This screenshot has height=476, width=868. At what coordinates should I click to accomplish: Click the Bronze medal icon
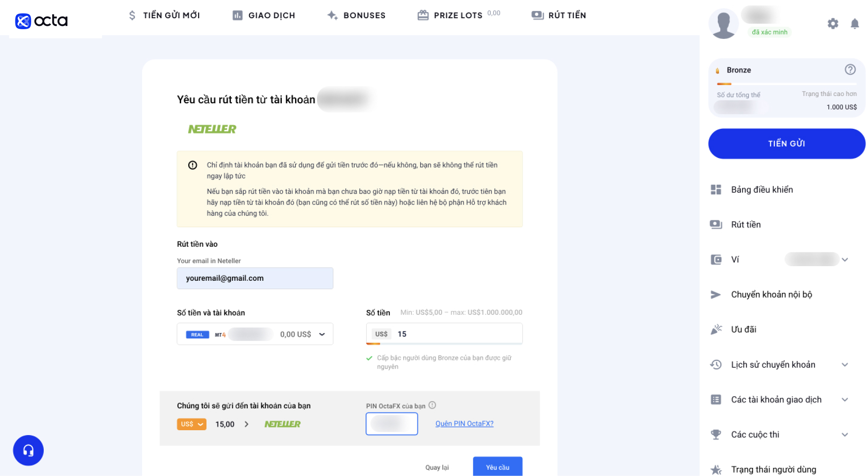tap(717, 70)
